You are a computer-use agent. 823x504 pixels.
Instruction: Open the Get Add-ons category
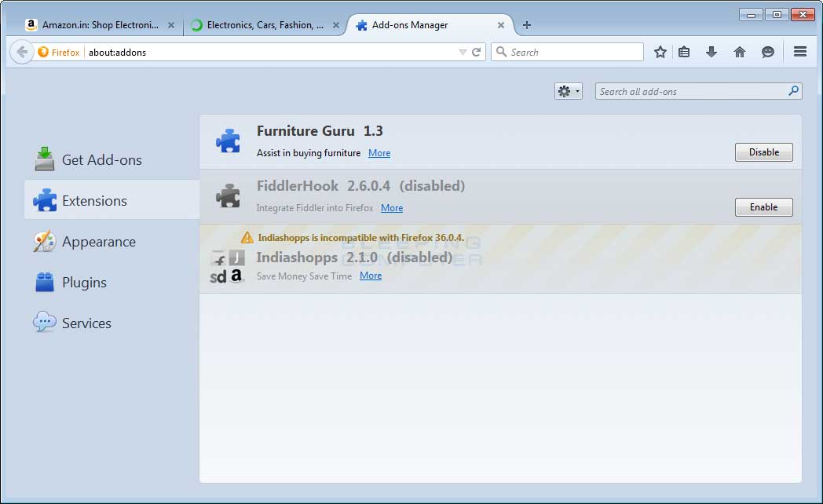112,159
